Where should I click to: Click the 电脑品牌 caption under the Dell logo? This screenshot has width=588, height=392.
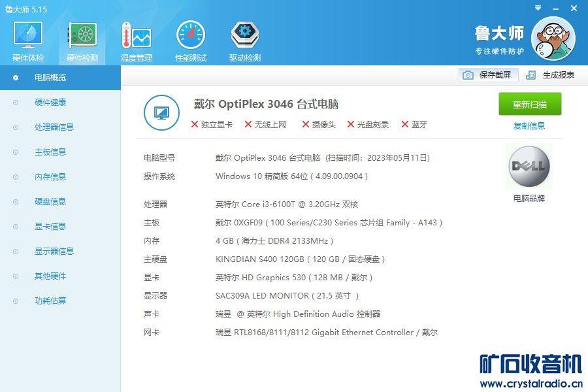click(529, 199)
